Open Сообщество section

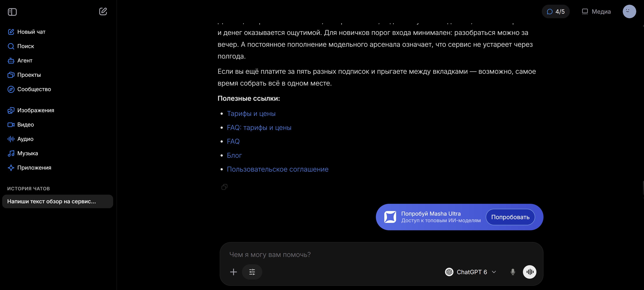[x=29, y=89]
